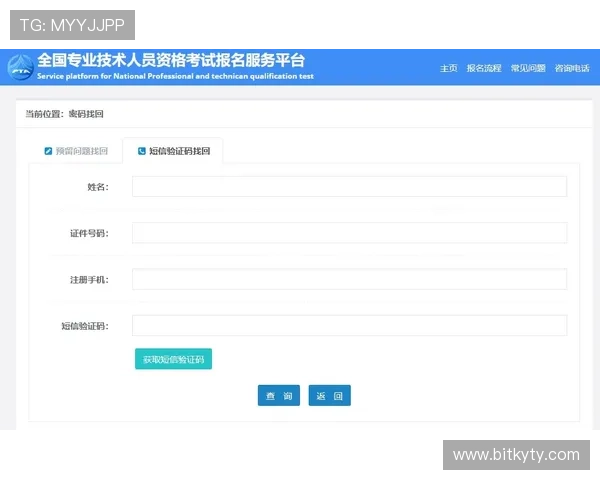Open the 常见问题 navigation link
Screen dimensions: 600x480
pos(528,68)
